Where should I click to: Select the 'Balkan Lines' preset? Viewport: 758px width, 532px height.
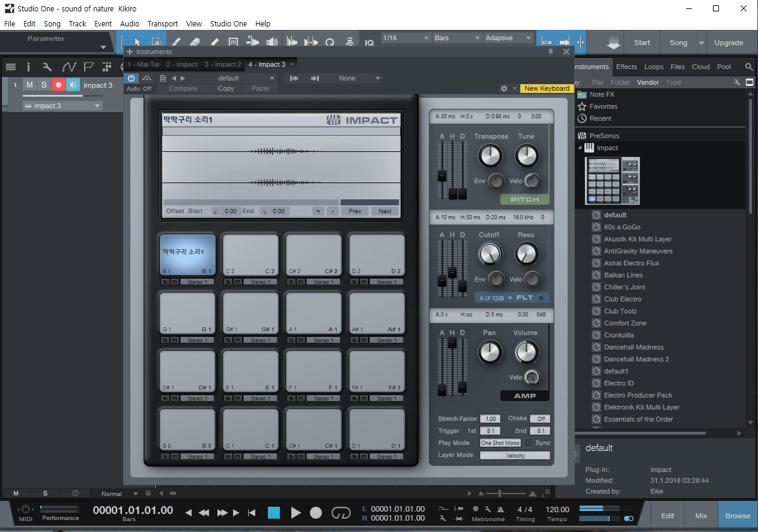pyautogui.click(x=623, y=275)
